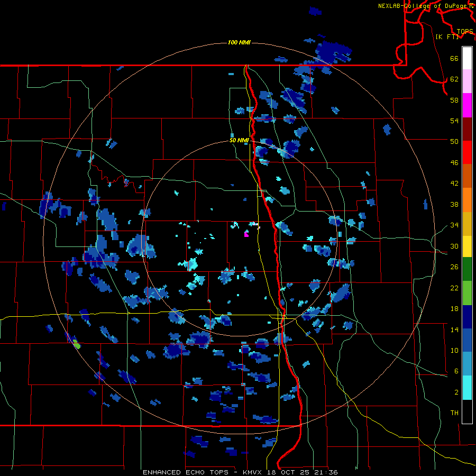This screenshot has width=476, height=476.
Task: Click the legend value "34"
Action: (x=454, y=225)
